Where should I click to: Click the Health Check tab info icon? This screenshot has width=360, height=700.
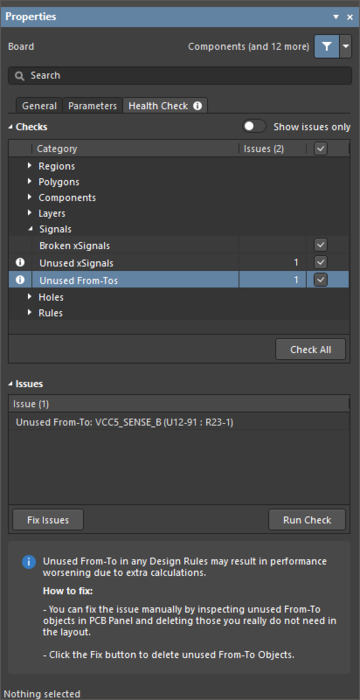[197, 106]
